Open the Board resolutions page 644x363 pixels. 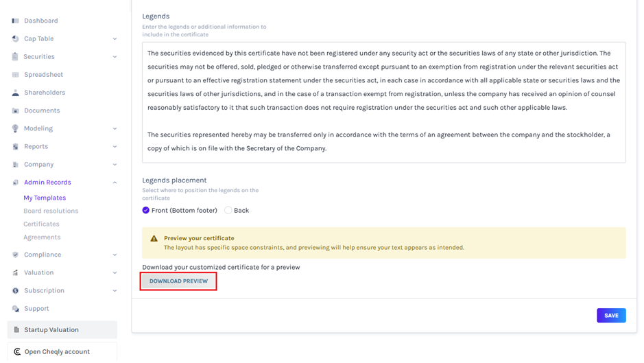click(x=51, y=211)
